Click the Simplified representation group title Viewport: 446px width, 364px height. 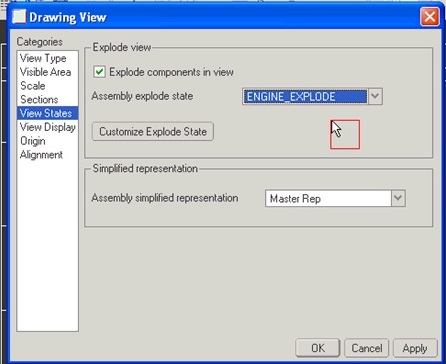pyautogui.click(x=145, y=168)
